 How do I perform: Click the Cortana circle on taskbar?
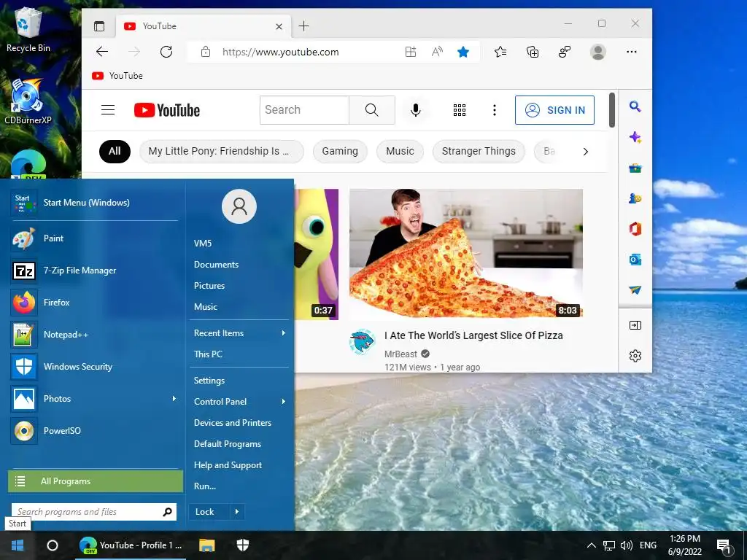coord(53,545)
